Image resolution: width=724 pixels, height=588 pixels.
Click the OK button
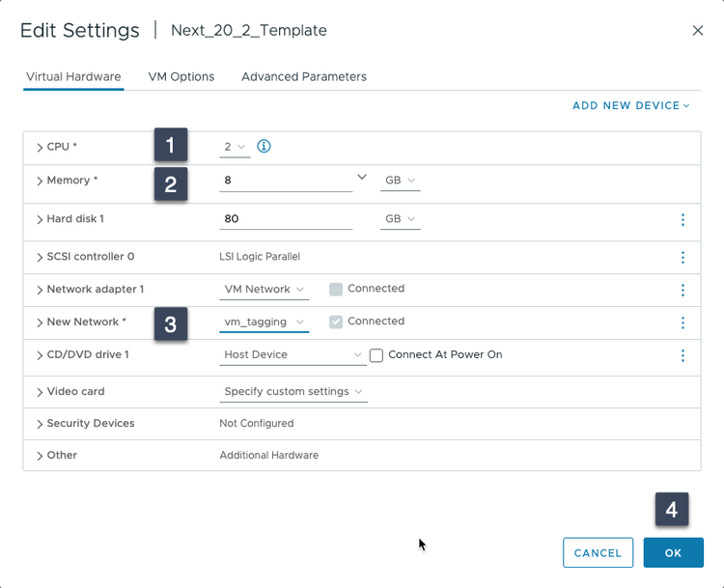pos(673,552)
